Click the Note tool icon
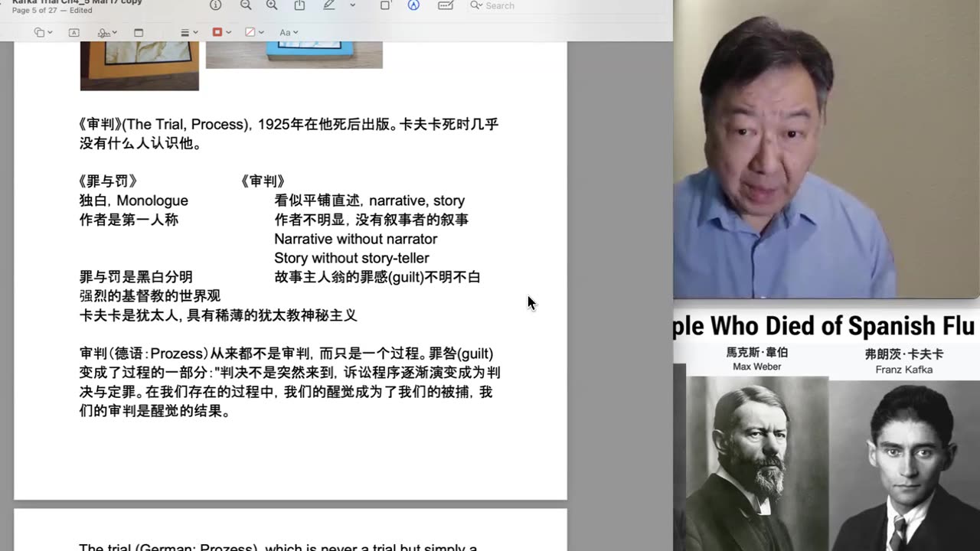This screenshot has width=980, height=551. [x=139, y=33]
